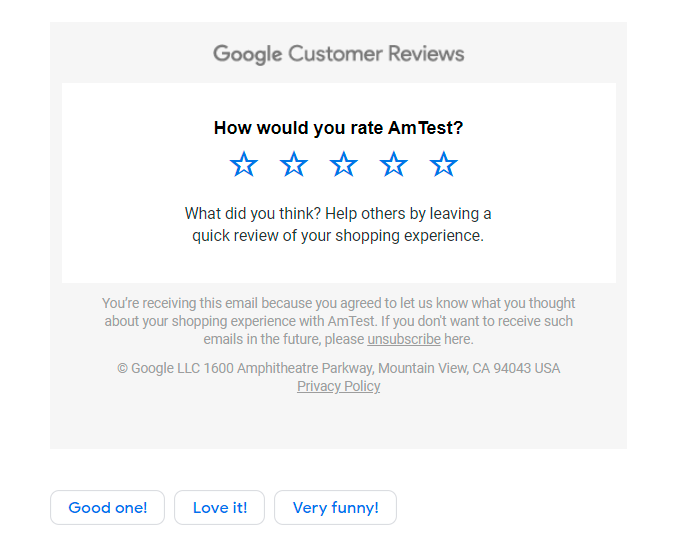682x545 pixels.
Task: Click "quick review of your shopping experience" line
Action: (338, 236)
